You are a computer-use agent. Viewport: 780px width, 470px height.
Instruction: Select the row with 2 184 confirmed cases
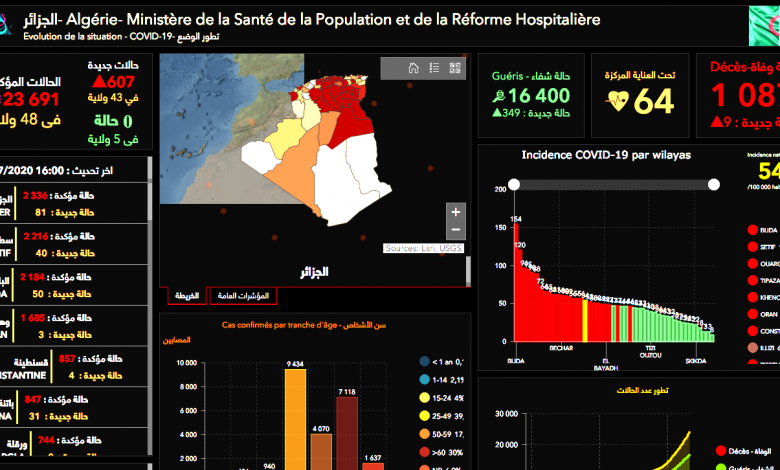(x=74, y=285)
